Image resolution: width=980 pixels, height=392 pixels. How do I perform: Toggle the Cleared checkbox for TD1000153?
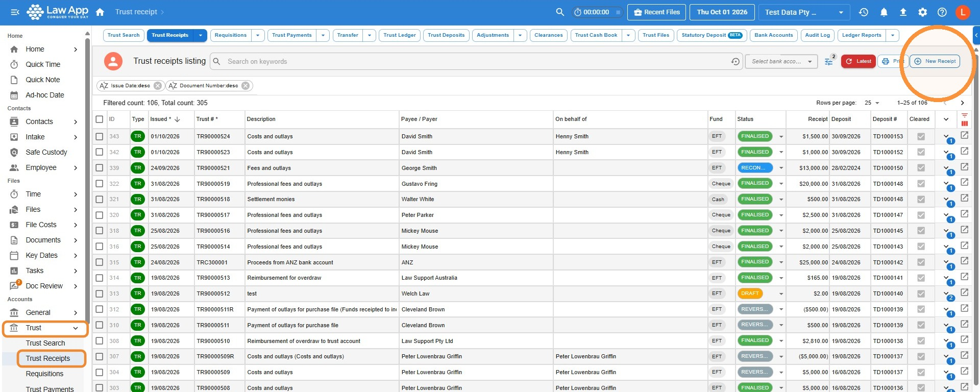(921, 136)
